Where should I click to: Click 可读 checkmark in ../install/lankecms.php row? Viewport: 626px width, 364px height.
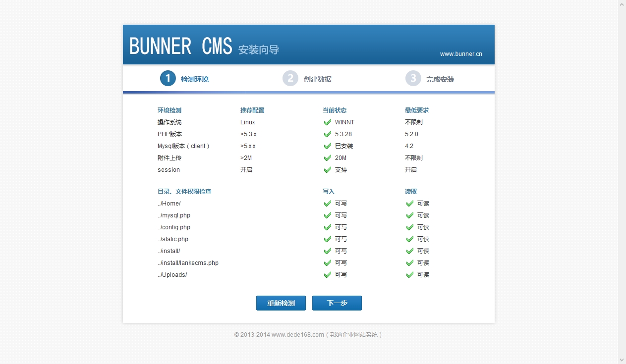click(x=409, y=263)
